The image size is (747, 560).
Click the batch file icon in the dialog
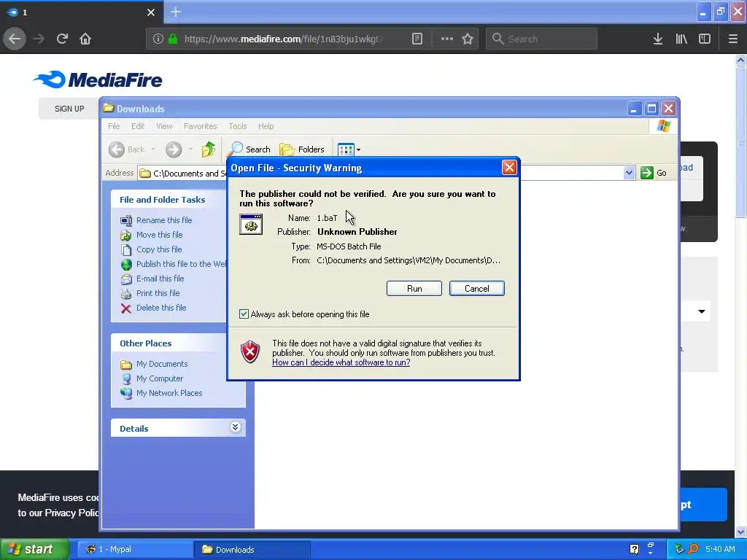(251, 225)
